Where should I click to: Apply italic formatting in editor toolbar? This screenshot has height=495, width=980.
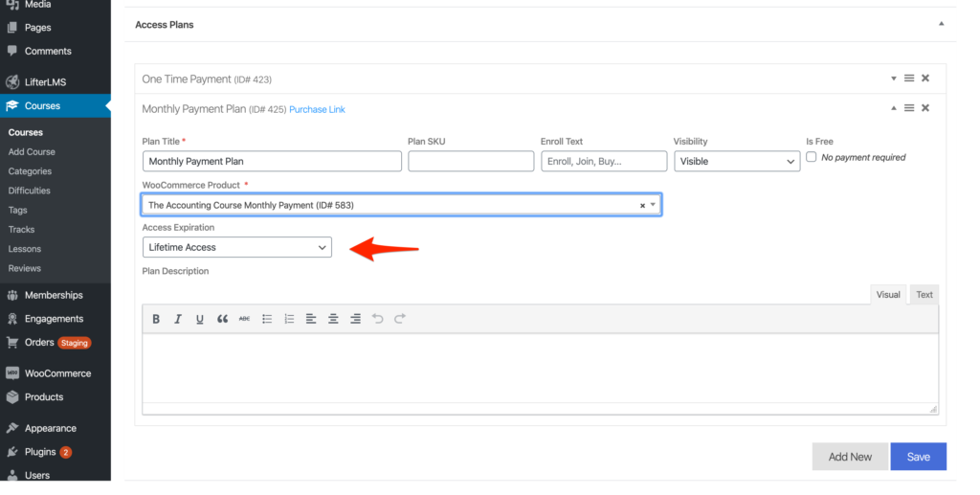point(177,319)
